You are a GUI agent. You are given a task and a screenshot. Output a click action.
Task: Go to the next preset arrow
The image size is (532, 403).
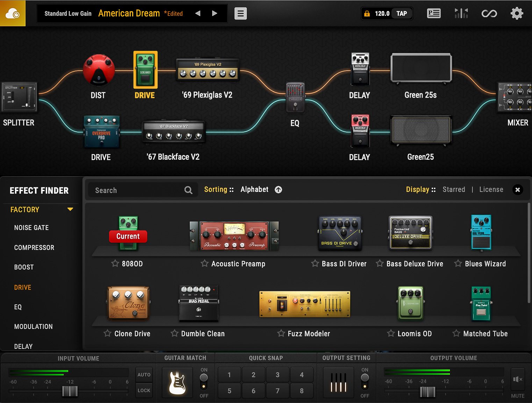[215, 13]
